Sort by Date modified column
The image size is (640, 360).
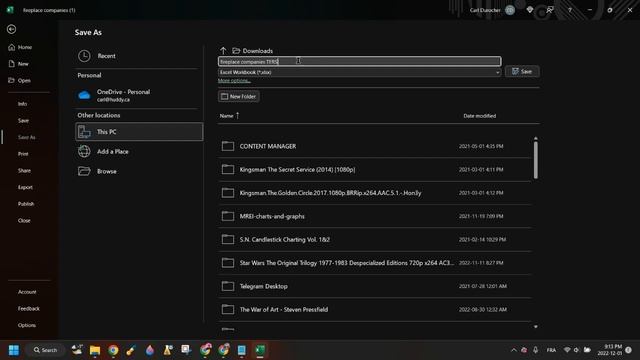480,116
